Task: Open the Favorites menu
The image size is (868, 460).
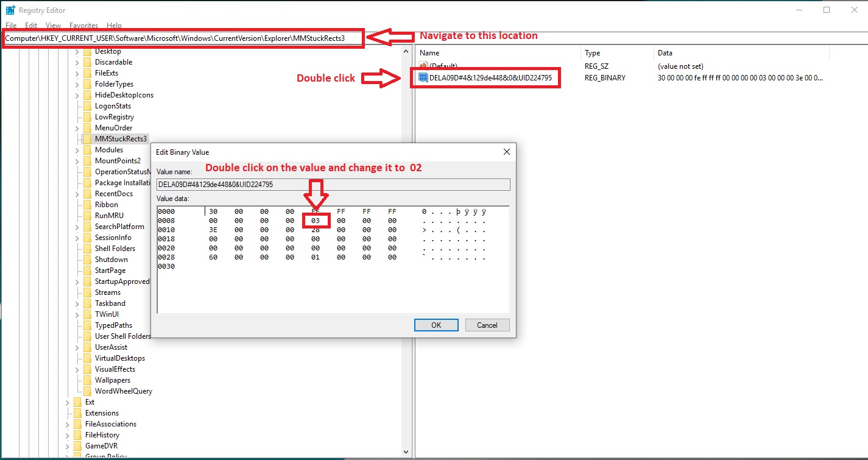Action: 84,26
